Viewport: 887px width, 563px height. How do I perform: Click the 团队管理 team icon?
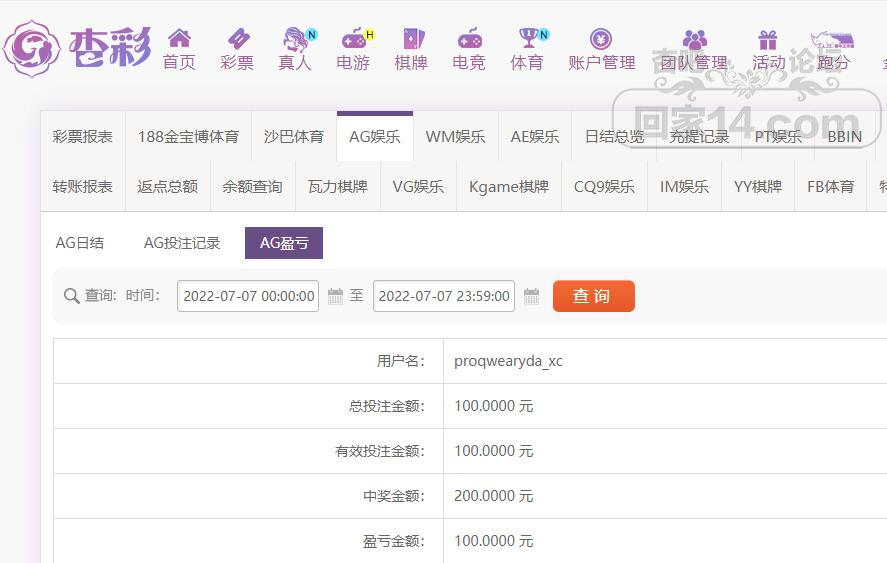pyautogui.click(x=695, y=40)
